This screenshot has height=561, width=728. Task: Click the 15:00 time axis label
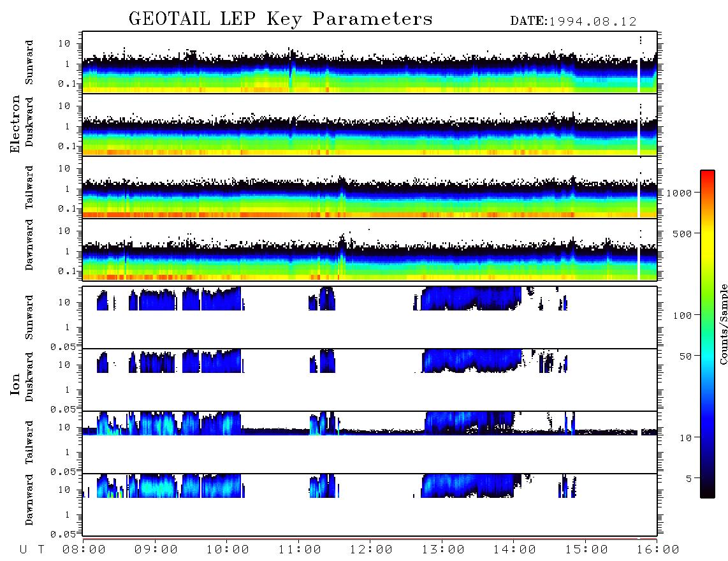[x=586, y=550]
